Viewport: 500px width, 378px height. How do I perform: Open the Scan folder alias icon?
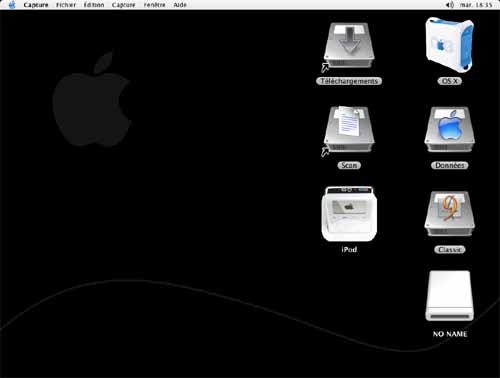tap(349, 131)
